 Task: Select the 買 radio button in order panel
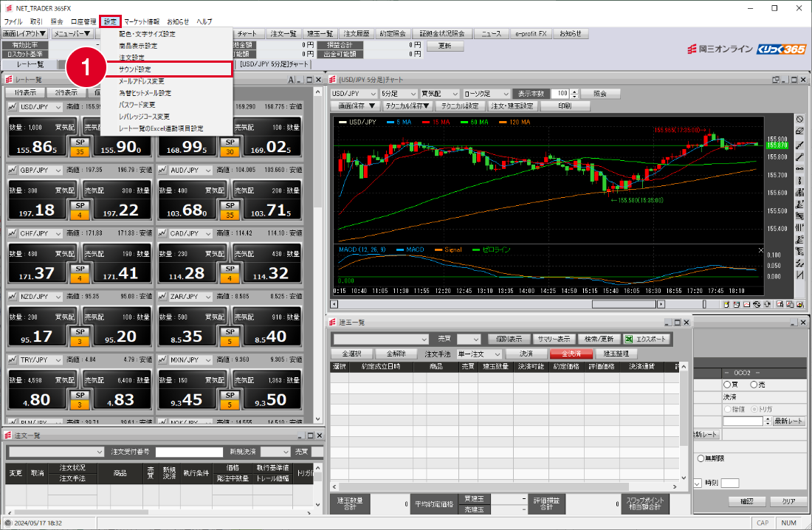pos(727,385)
